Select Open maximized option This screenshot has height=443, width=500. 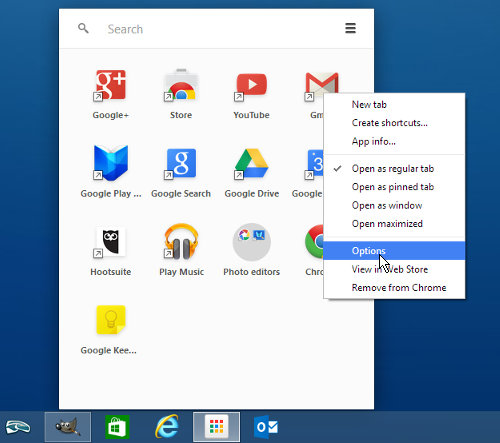tap(394, 224)
